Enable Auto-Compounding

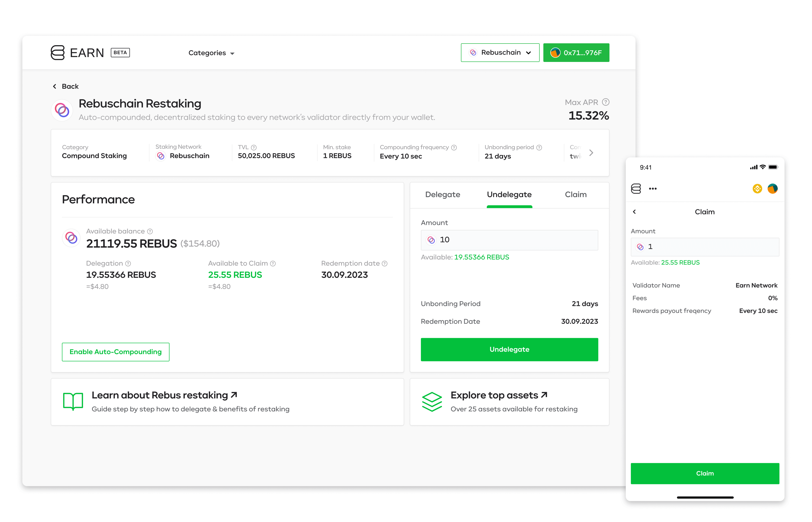tap(115, 352)
